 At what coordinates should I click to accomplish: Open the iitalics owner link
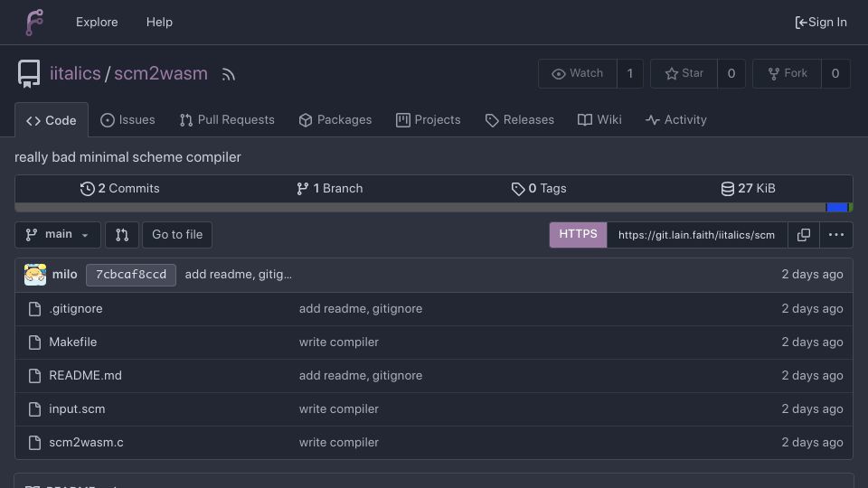75,73
